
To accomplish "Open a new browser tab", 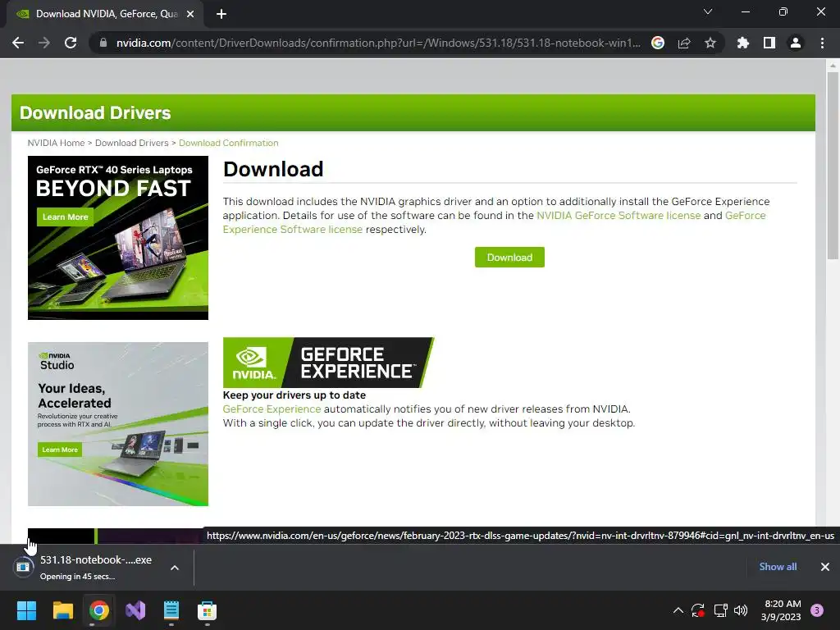I will point(221,14).
